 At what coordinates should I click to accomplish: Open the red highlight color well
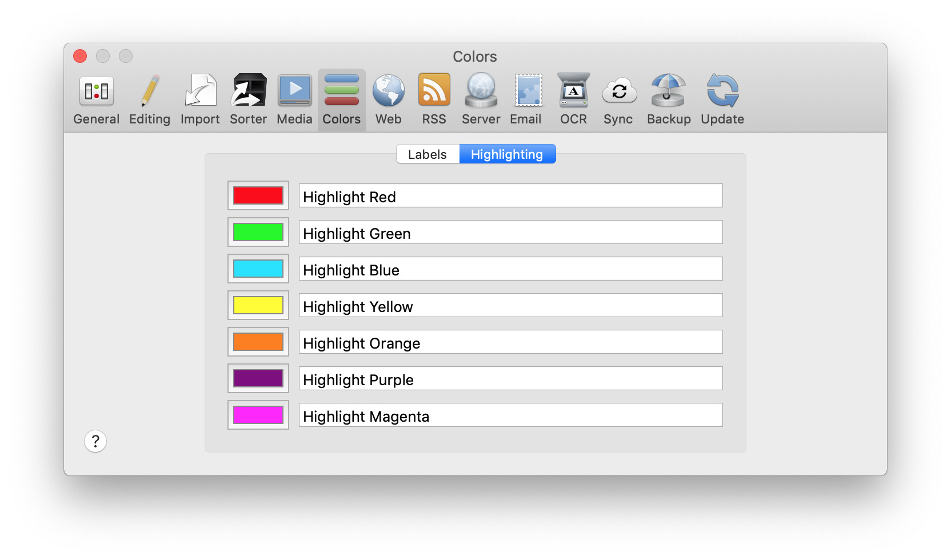(258, 195)
